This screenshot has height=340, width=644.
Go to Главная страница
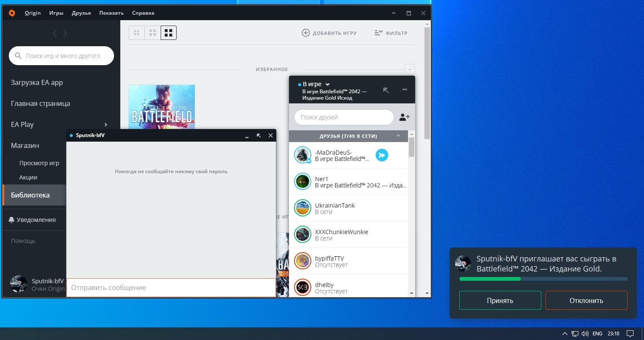coord(40,104)
